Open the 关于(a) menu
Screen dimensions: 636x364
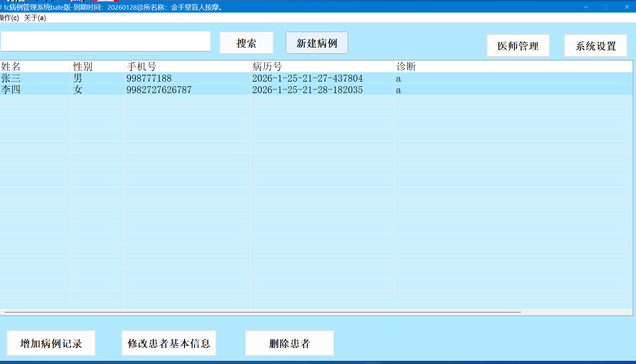[34, 18]
